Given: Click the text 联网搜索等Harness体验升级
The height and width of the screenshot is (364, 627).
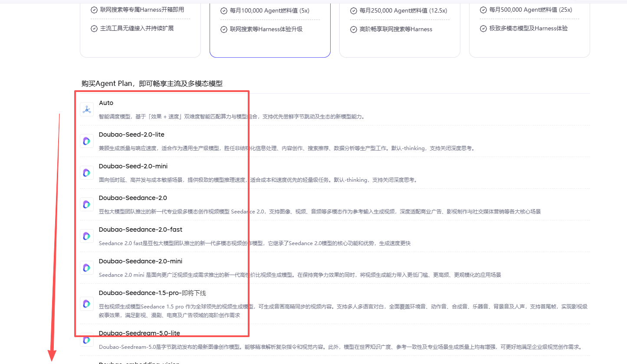Looking at the screenshot, I should [x=266, y=30].
